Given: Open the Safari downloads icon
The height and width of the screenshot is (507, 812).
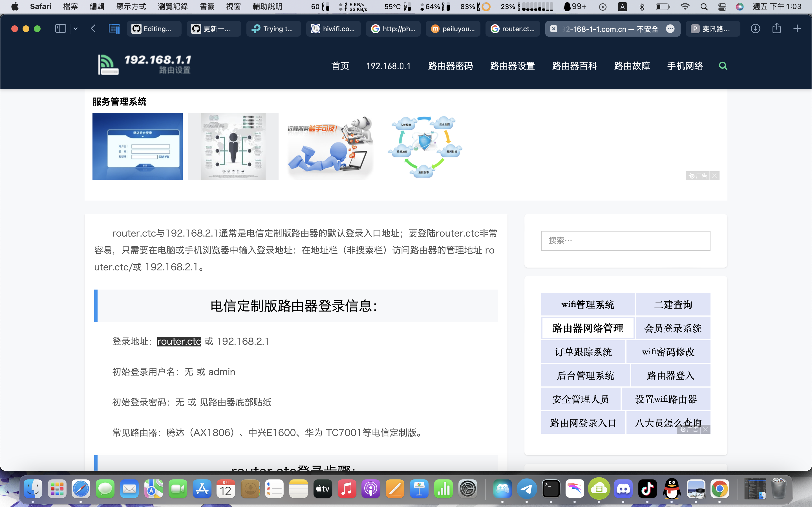Looking at the screenshot, I should (x=756, y=28).
